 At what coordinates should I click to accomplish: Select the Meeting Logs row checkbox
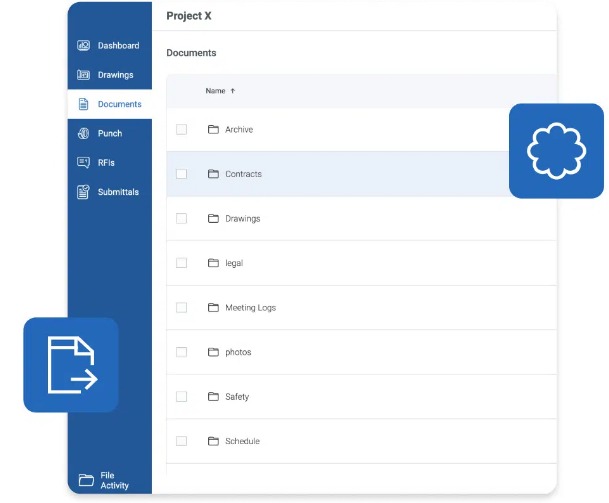pyautogui.click(x=181, y=308)
